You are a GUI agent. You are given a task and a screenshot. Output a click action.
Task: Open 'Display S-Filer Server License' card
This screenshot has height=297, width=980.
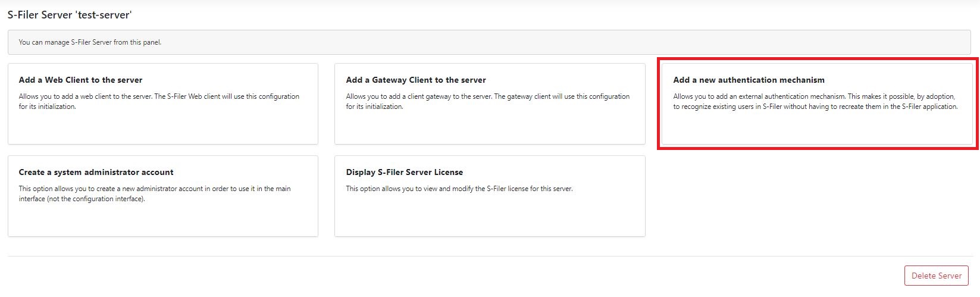click(x=490, y=196)
